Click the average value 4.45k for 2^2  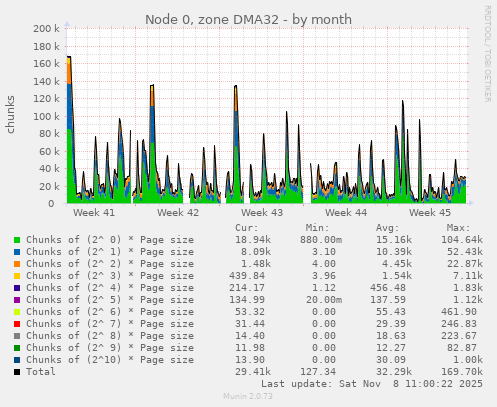[x=397, y=264]
